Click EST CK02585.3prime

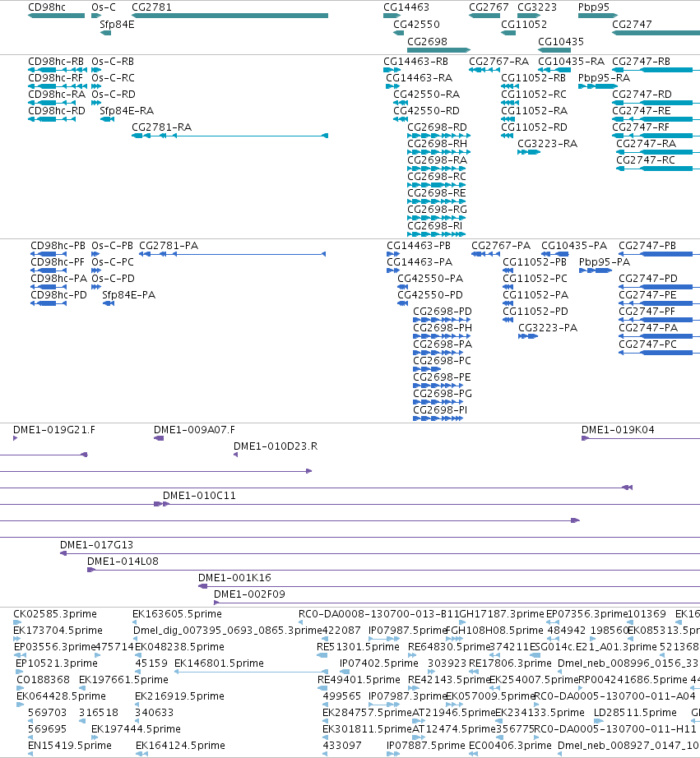(x=54, y=614)
